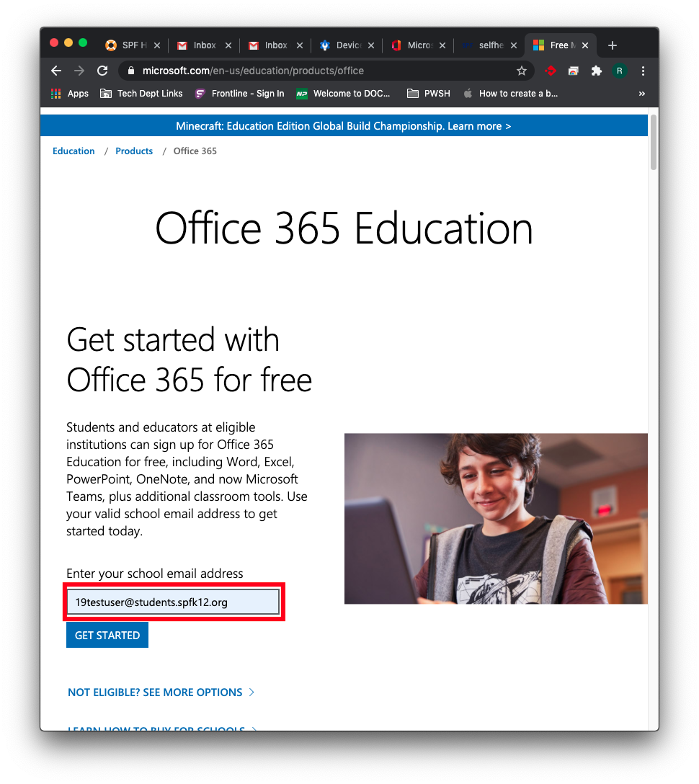Screen dimensions: 699x784
Task: Expand the hidden bookmarks overflow chevron
Action: click(641, 93)
